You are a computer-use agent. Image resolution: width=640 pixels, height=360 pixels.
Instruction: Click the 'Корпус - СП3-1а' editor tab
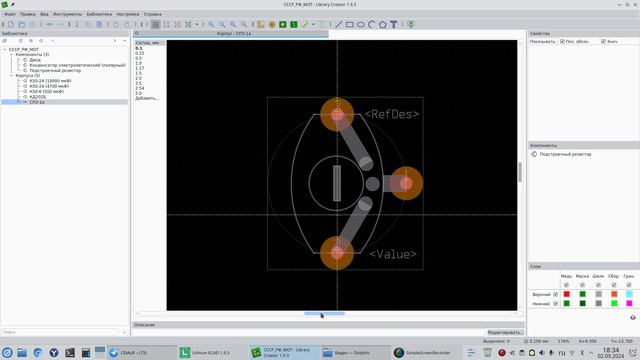(231, 33)
